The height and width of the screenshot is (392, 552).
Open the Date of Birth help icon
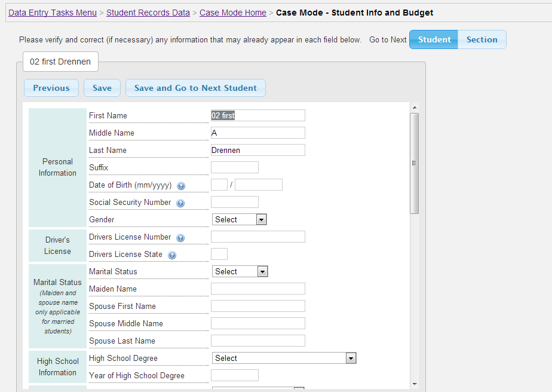click(x=181, y=186)
